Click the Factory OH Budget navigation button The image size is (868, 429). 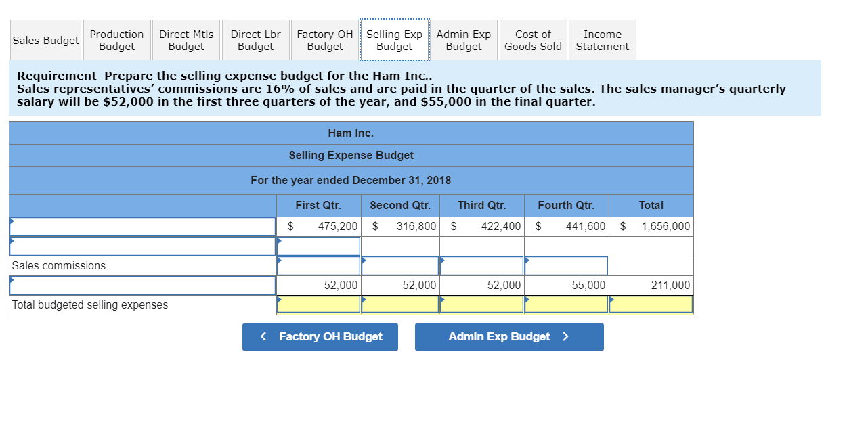click(x=320, y=336)
